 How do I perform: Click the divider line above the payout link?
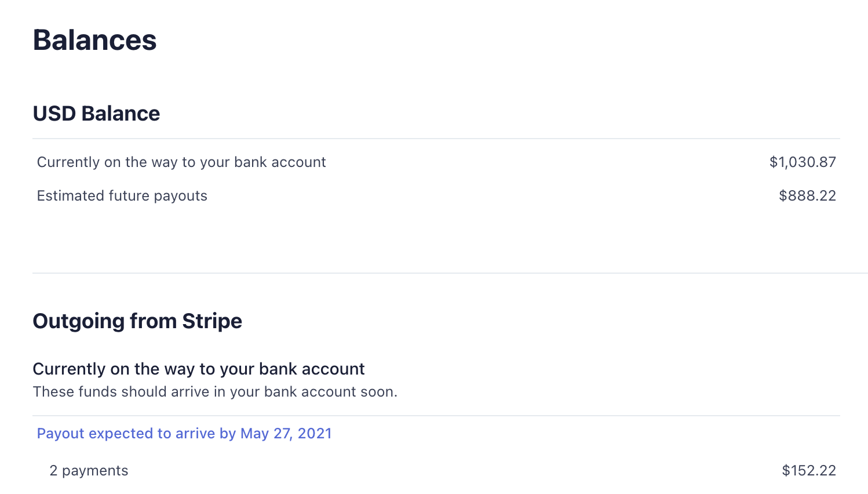pyautogui.click(x=436, y=416)
